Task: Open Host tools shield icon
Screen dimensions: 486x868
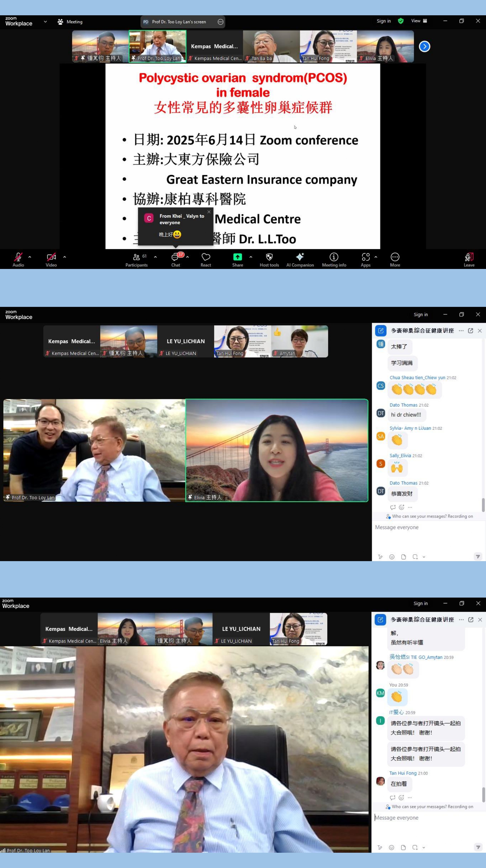Action: (x=269, y=259)
